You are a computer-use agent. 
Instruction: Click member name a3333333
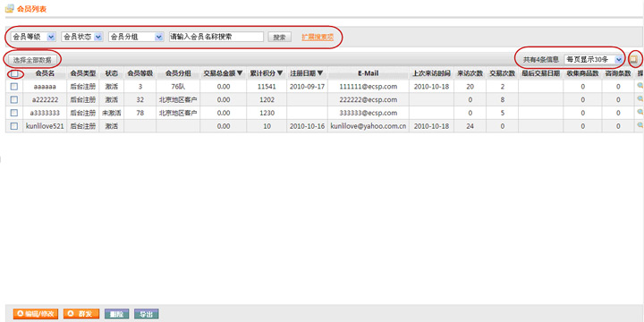coord(45,113)
